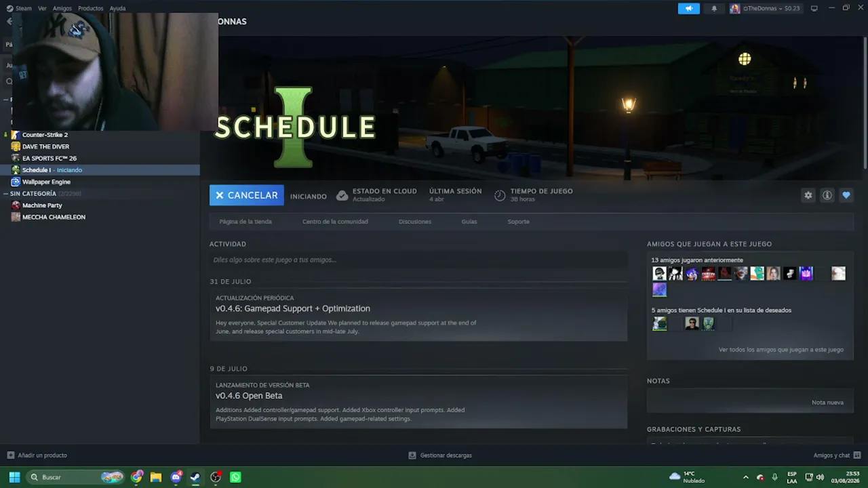Viewport: 868px width, 488px height.
Task: Click the Cloud status icon
Action: tap(342, 195)
